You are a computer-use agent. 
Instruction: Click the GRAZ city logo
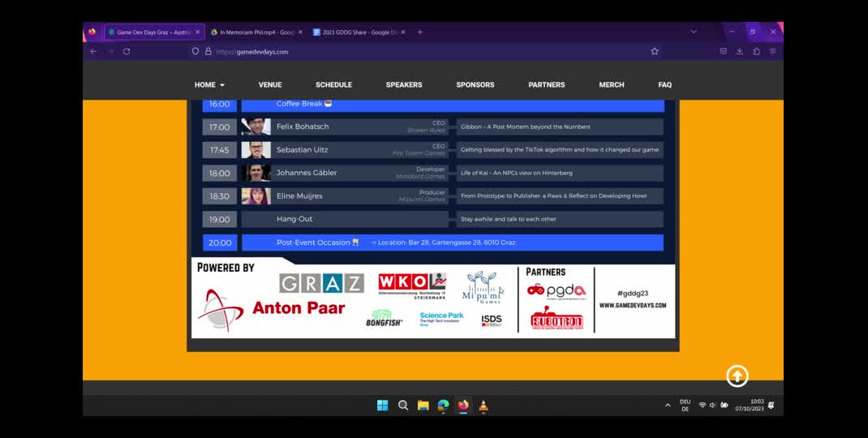[x=321, y=283]
